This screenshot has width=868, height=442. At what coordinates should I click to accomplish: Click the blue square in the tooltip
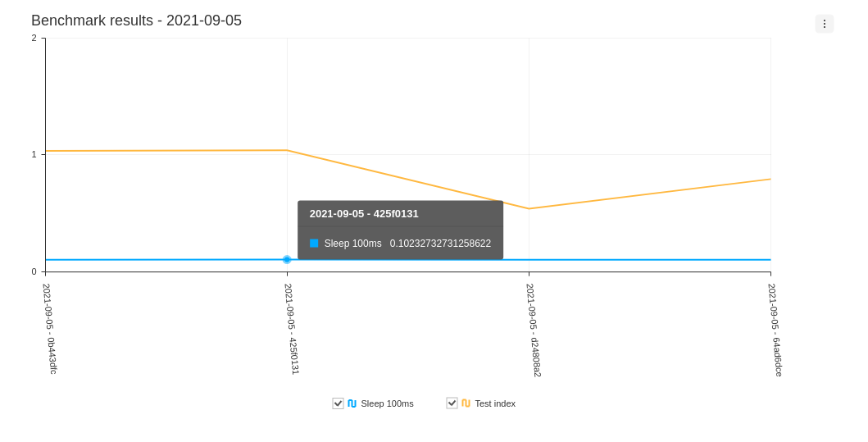click(x=314, y=244)
